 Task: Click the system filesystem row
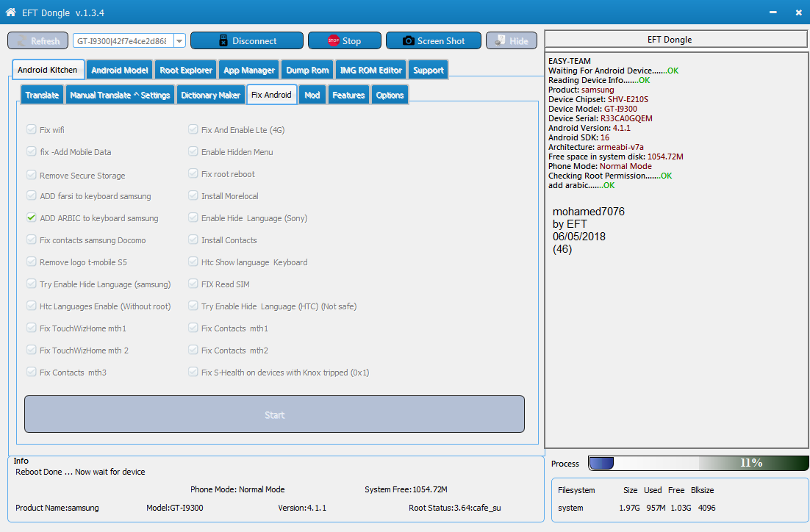pyautogui.click(x=637, y=508)
